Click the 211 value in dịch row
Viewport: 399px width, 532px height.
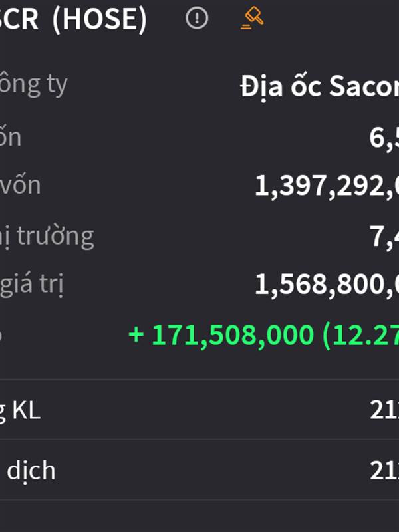(384, 470)
